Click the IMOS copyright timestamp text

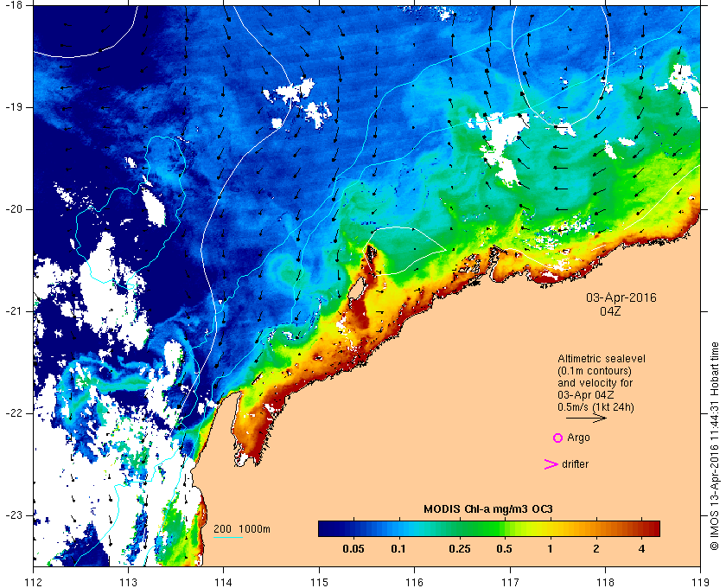(x=715, y=447)
